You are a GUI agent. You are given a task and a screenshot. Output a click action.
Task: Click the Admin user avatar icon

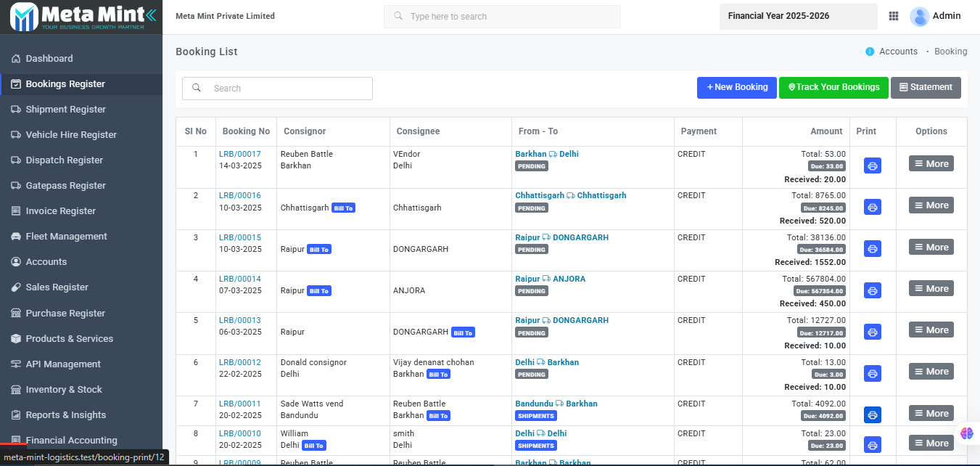pos(919,16)
